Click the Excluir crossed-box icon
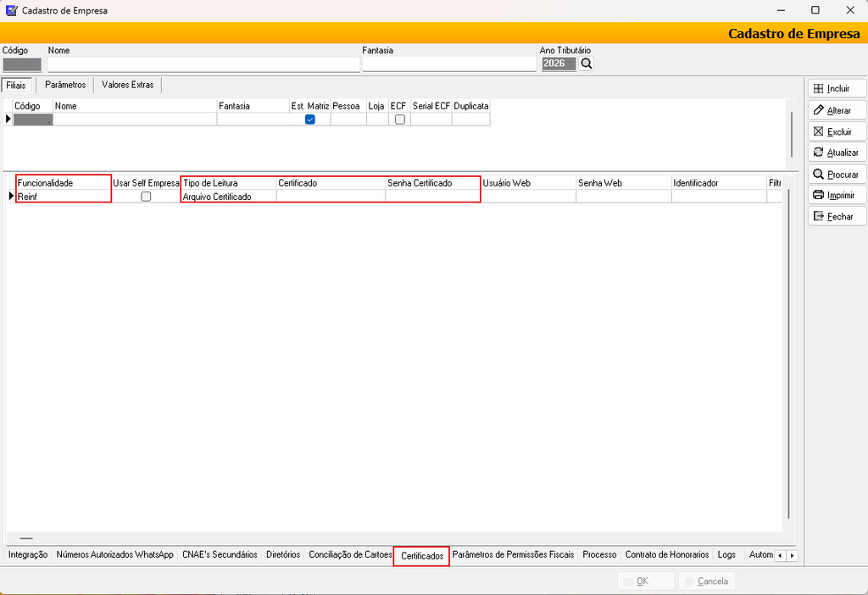 pos(818,131)
